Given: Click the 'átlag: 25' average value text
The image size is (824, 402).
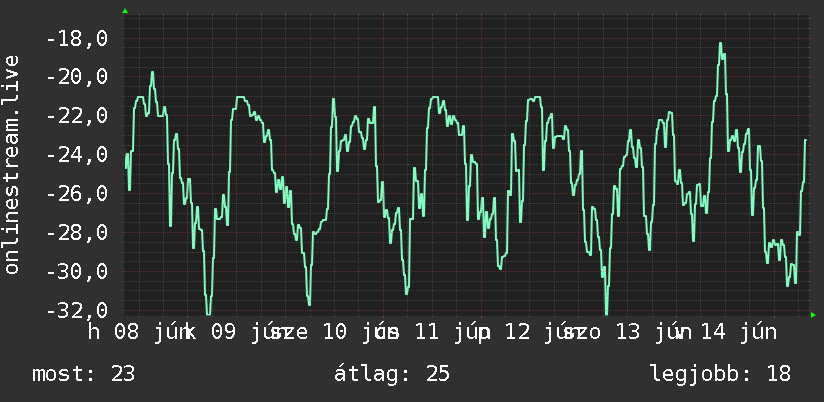Looking at the screenshot, I should [x=392, y=374].
